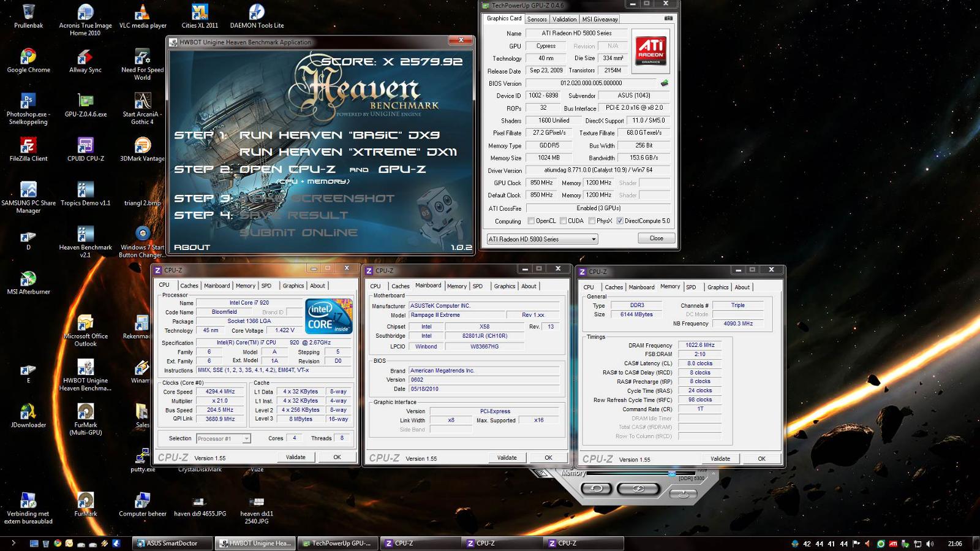Click Close button in GPU-Z
980x551 pixels.
point(657,238)
